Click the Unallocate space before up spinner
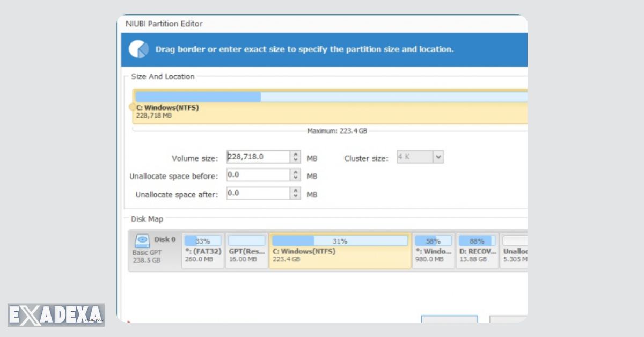Viewport: 644px width, 337px height. click(295, 172)
